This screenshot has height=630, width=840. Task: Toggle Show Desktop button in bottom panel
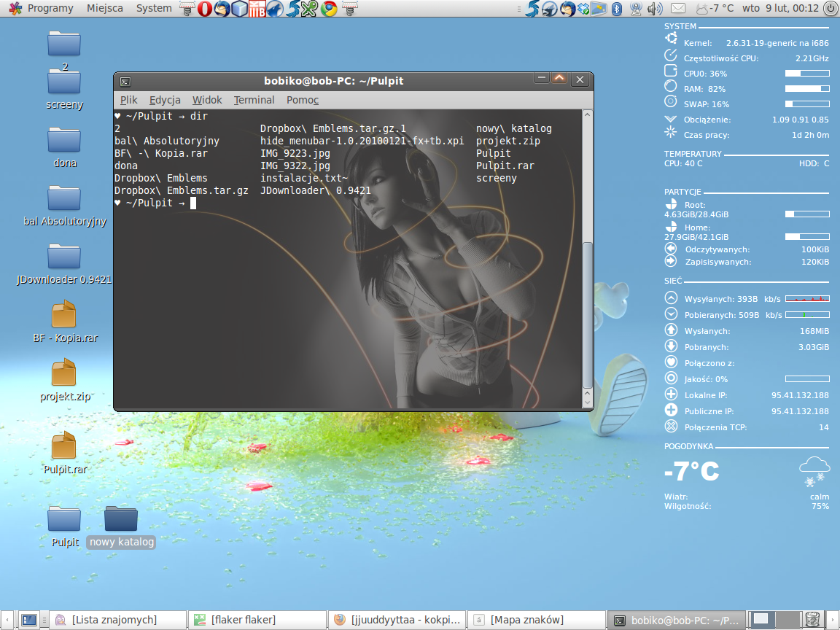coord(29,620)
